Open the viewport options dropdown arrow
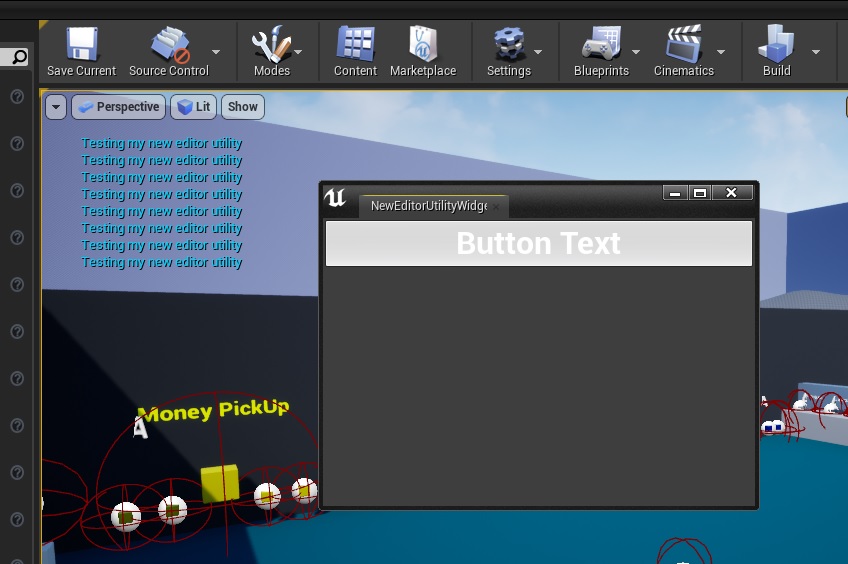 click(55, 107)
